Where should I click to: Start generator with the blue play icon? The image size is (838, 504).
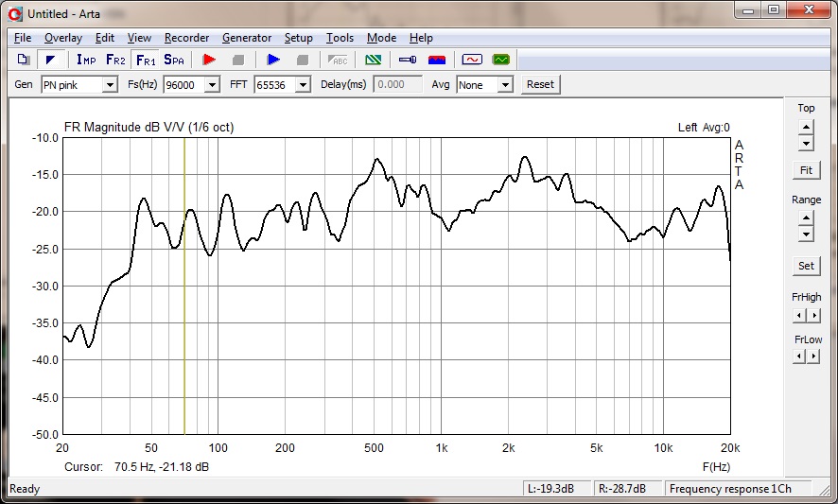tap(273, 60)
